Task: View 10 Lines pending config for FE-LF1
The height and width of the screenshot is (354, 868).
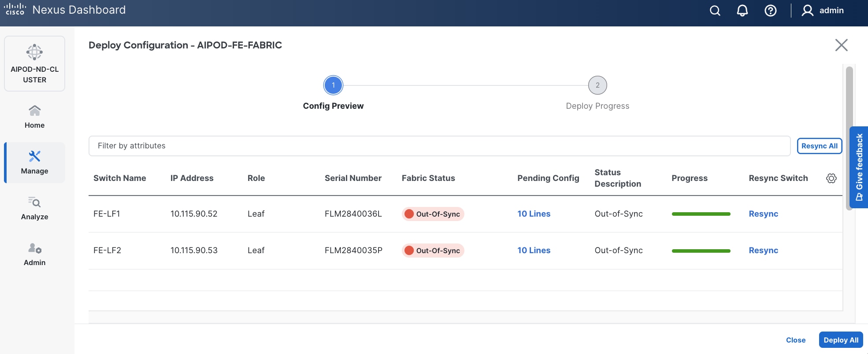Action: click(x=534, y=214)
